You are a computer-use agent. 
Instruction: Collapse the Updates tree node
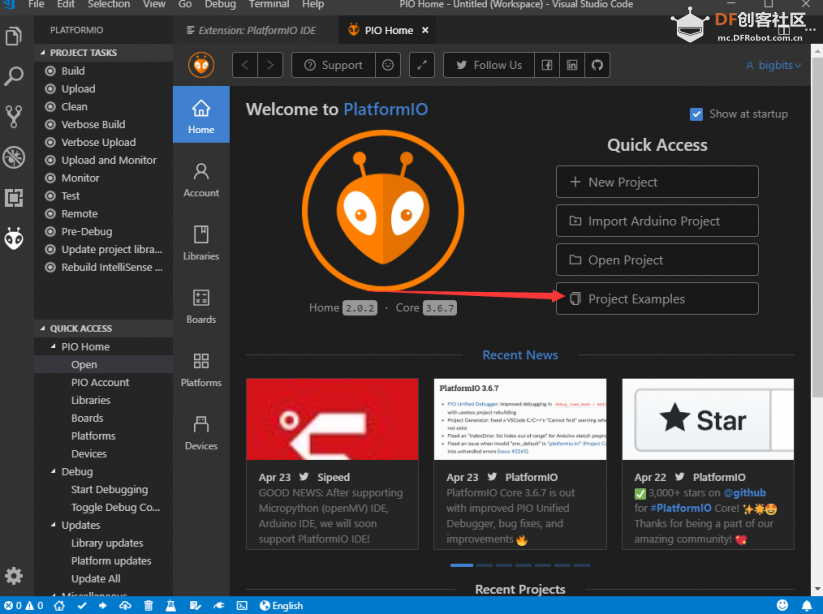pos(54,525)
